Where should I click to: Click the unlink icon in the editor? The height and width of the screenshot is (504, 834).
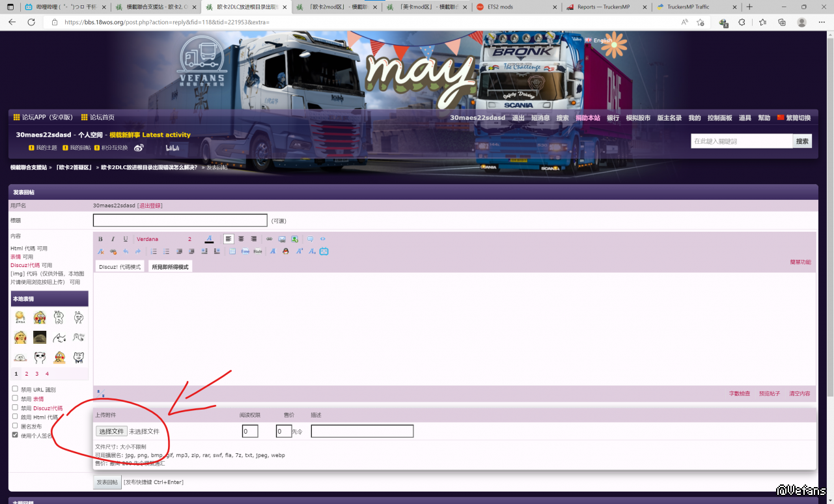[x=113, y=251]
